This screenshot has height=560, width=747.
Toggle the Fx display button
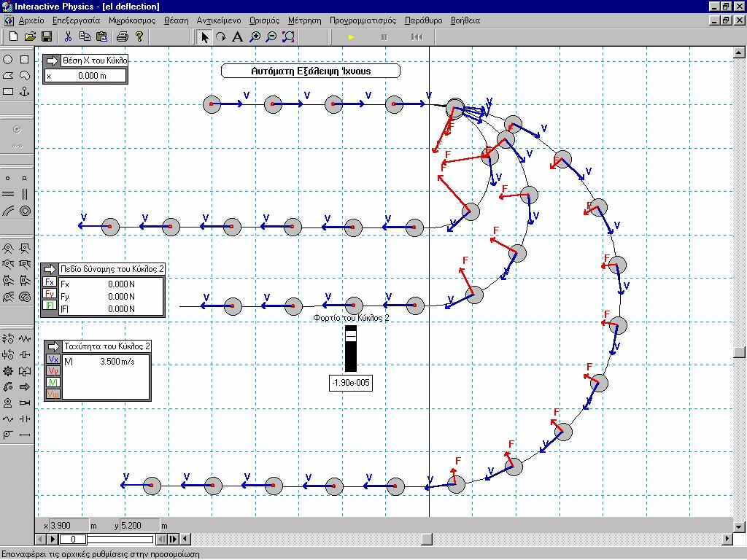(x=50, y=282)
